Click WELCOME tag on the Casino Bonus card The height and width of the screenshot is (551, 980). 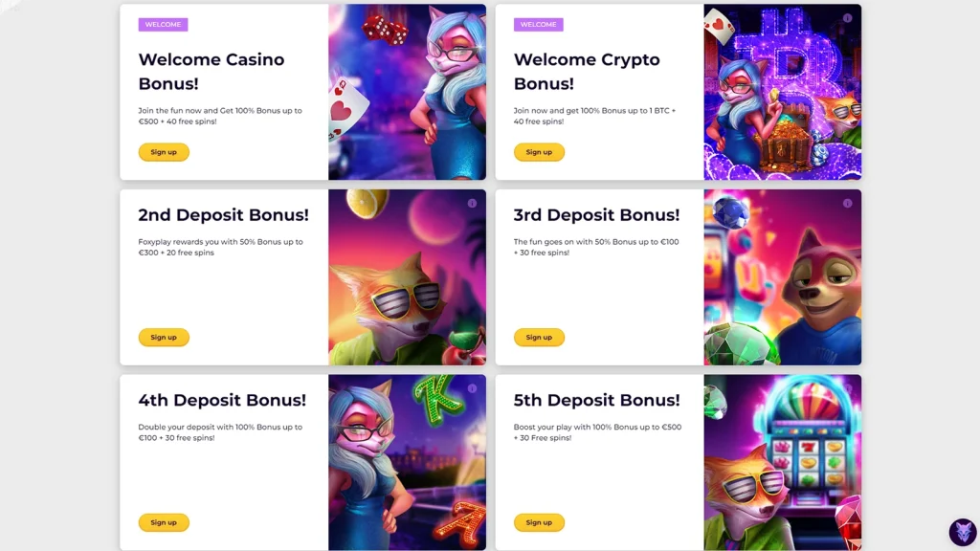[163, 24]
